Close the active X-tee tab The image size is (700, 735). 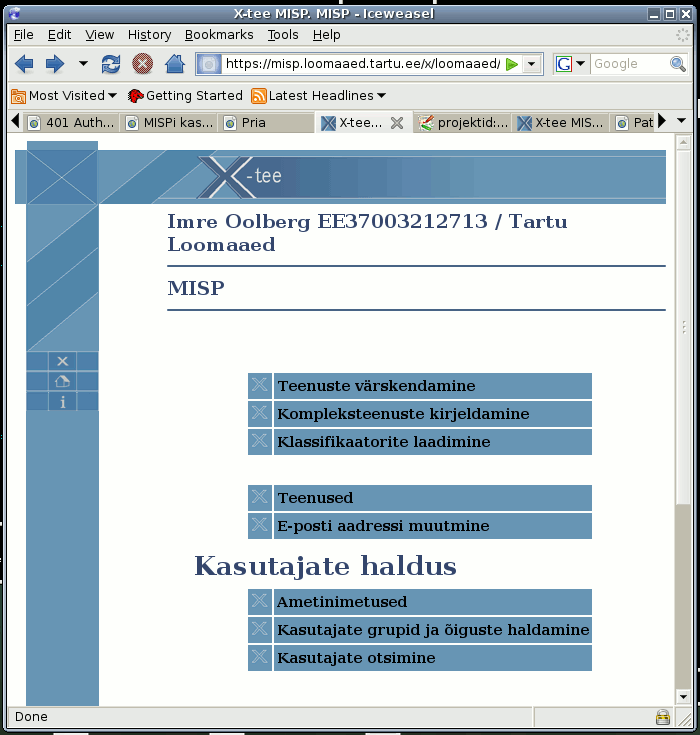[397, 123]
